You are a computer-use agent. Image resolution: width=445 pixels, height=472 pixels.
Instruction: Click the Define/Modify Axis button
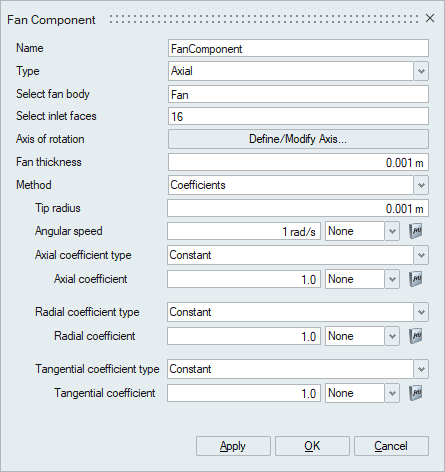click(x=298, y=139)
